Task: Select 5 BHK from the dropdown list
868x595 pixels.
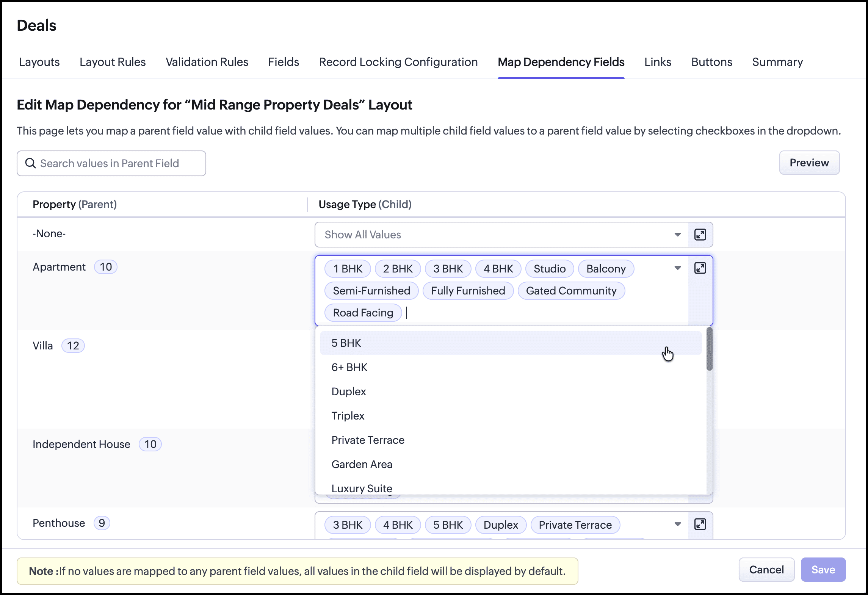Action: [346, 343]
